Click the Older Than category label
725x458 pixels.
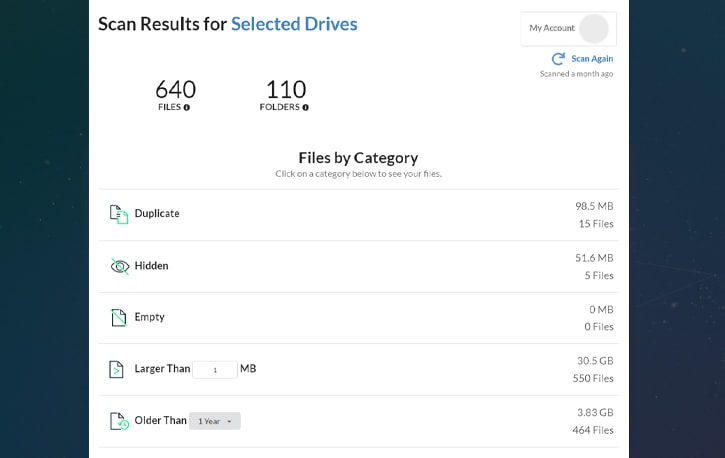click(160, 421)
